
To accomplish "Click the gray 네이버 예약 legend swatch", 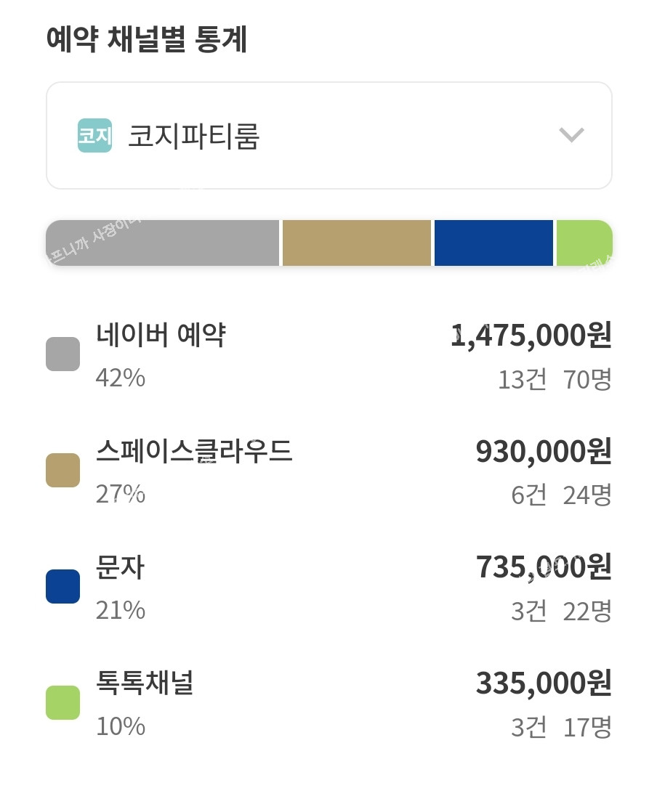I will click(x=63, y=354).
